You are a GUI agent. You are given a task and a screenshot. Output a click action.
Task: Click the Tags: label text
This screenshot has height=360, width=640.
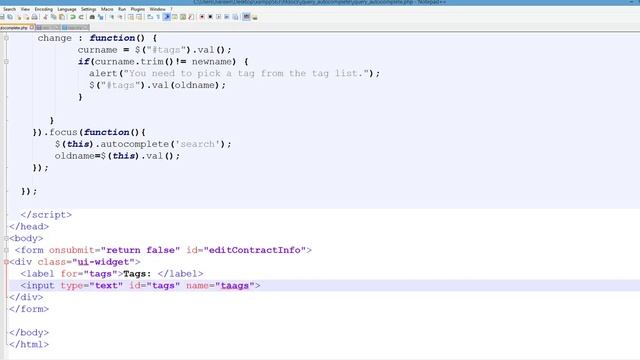137,274
